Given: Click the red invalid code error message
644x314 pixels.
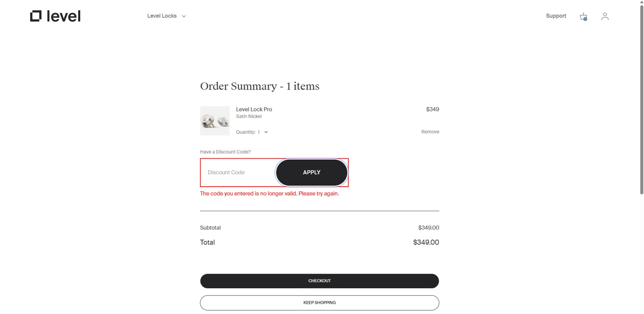Looking at the screenshot, I should tap(269, 193).
